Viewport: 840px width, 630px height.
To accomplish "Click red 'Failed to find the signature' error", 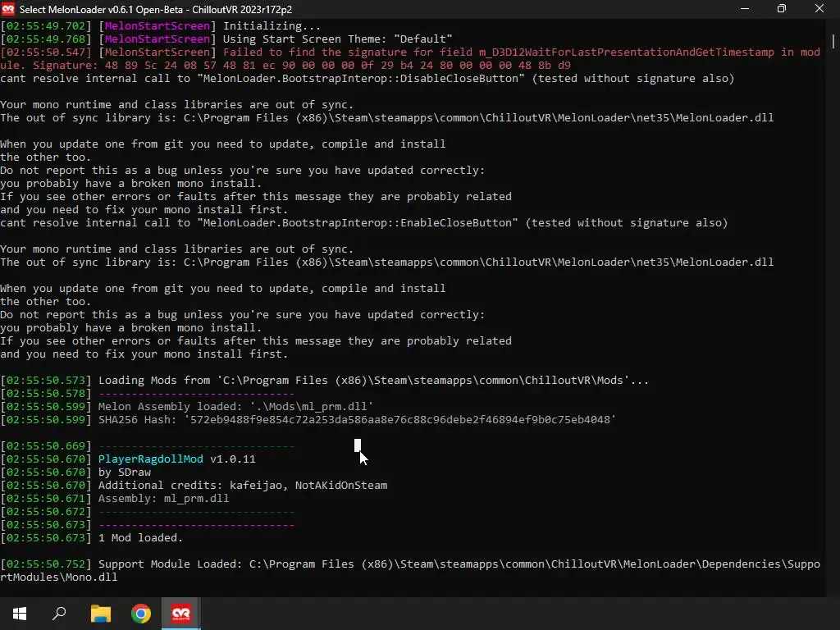I will tap(410, 59).
